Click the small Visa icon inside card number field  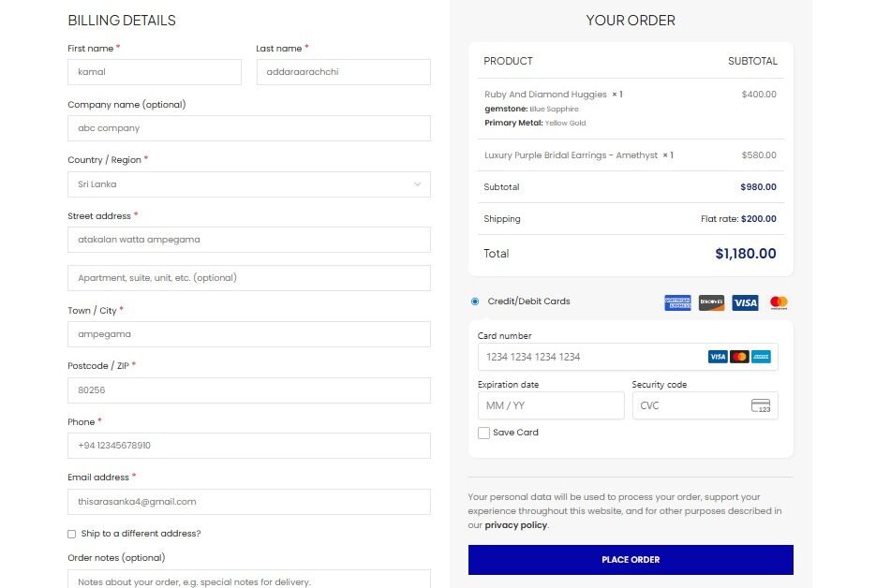click(718, 357)
